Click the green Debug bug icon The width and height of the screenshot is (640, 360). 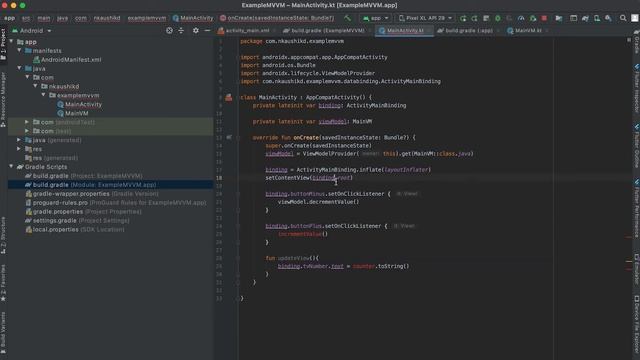(498, 18)
